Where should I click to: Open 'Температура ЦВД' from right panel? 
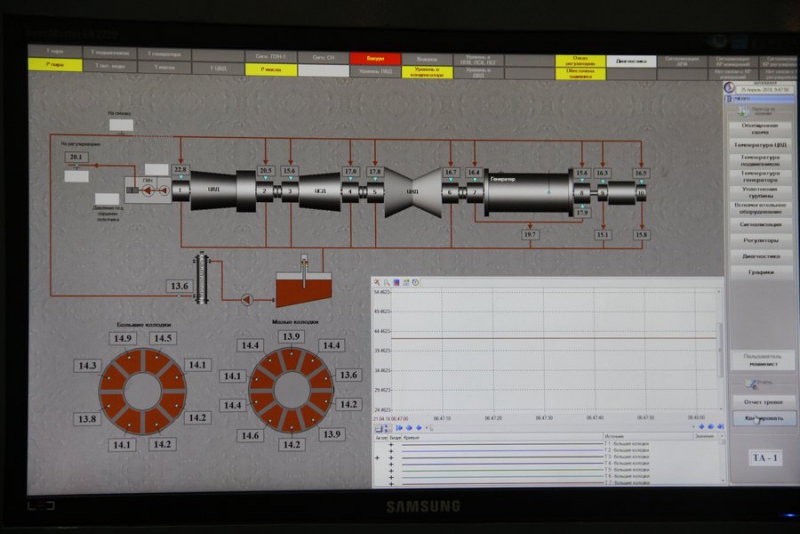click(x=761, y=144)
